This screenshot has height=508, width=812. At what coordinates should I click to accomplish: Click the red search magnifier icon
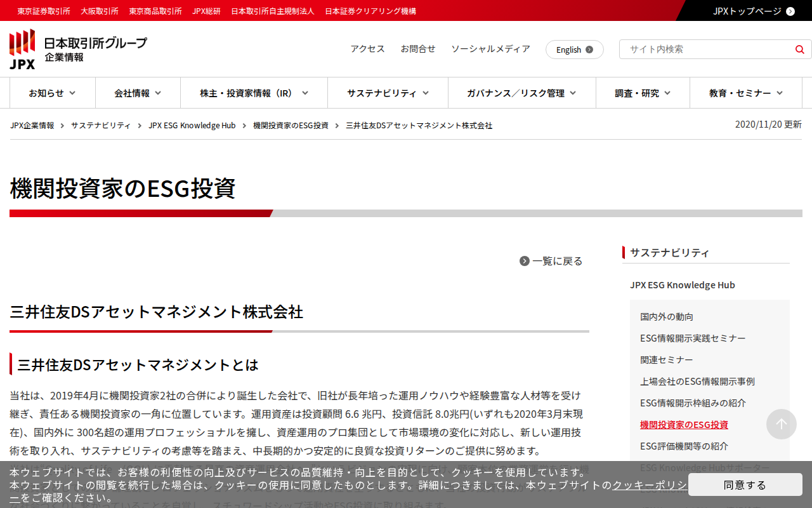pyautogui.click(x=799, y=50)
